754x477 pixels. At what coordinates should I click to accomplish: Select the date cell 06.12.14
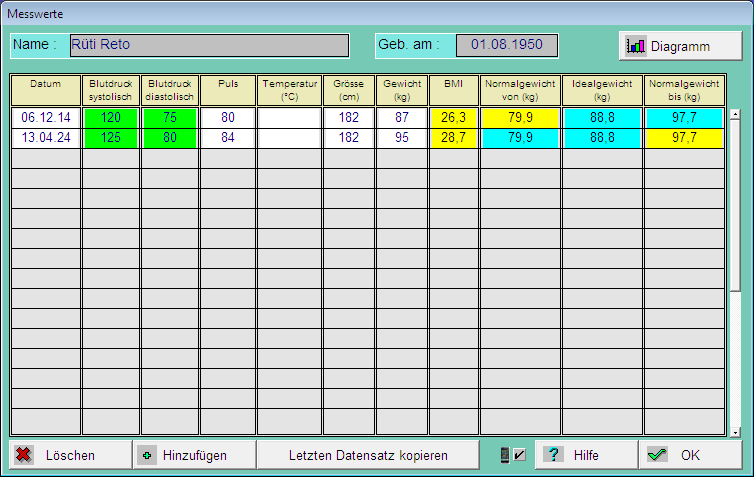pyautogui.click(x=45, y=118)
